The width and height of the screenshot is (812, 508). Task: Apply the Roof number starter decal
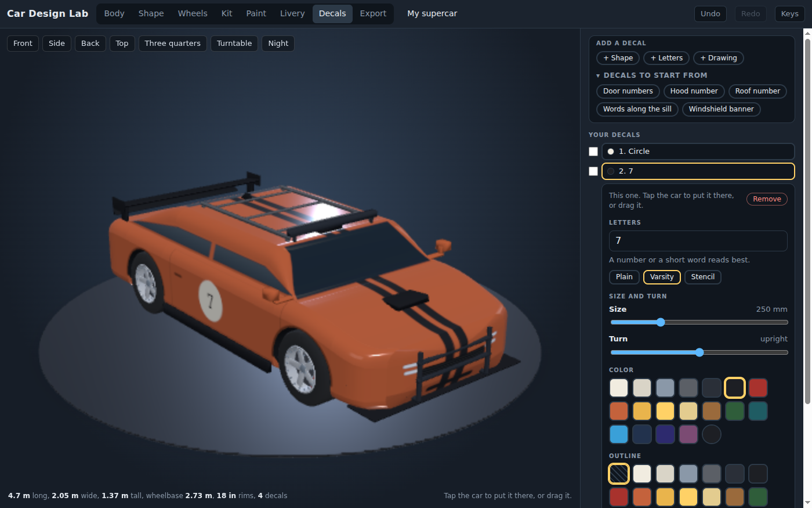tap(757, 91)
